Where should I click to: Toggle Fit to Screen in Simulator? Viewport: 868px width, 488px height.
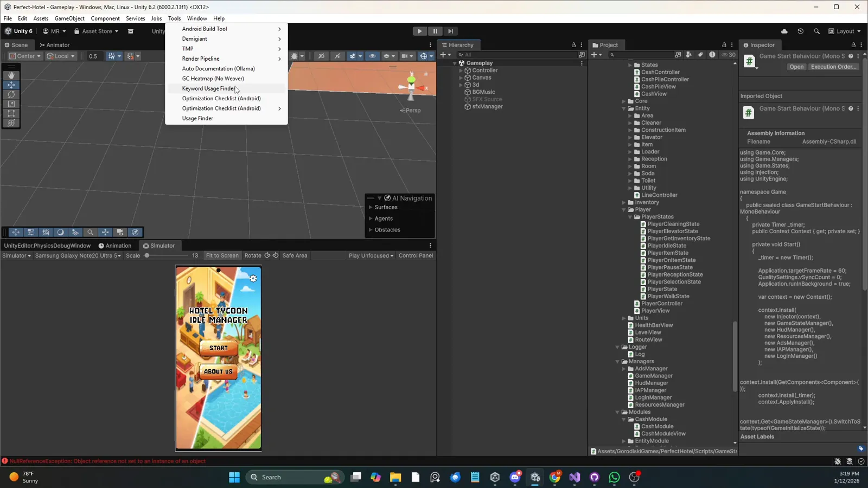click(x=222, y=255)
